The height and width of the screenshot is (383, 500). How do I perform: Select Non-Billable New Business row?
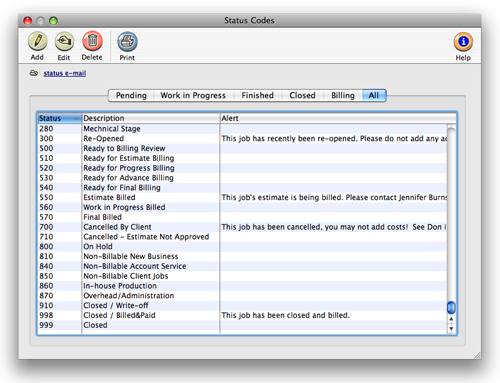click(x=242, y=256)
